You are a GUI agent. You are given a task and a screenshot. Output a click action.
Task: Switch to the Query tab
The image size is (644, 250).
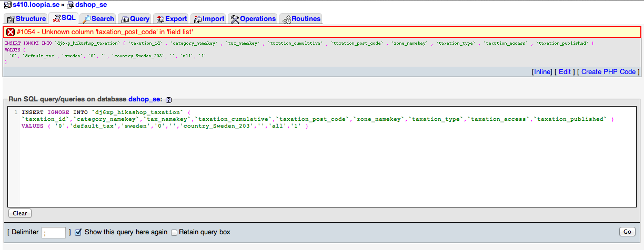135,19
